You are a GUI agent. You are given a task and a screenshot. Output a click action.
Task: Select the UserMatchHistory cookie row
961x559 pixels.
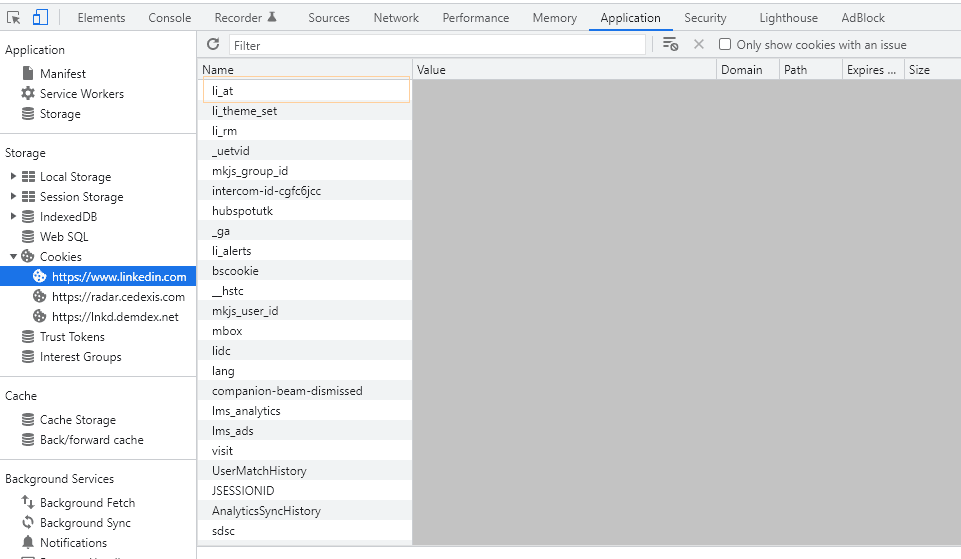[305, 470]
